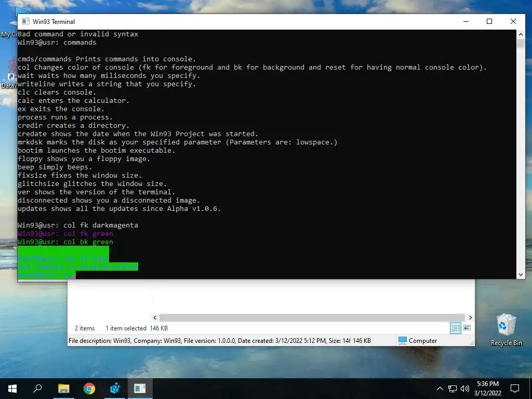This screenshot has height=399, width=532.
Task: Click the 'floppy shows you a floppy image' line
Action: coord(84,159)
